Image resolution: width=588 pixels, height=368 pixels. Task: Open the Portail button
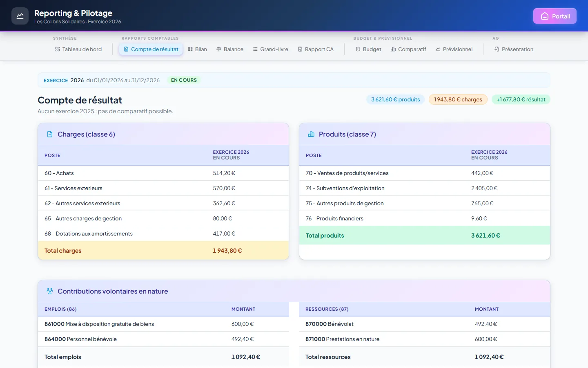coord(555,16)
